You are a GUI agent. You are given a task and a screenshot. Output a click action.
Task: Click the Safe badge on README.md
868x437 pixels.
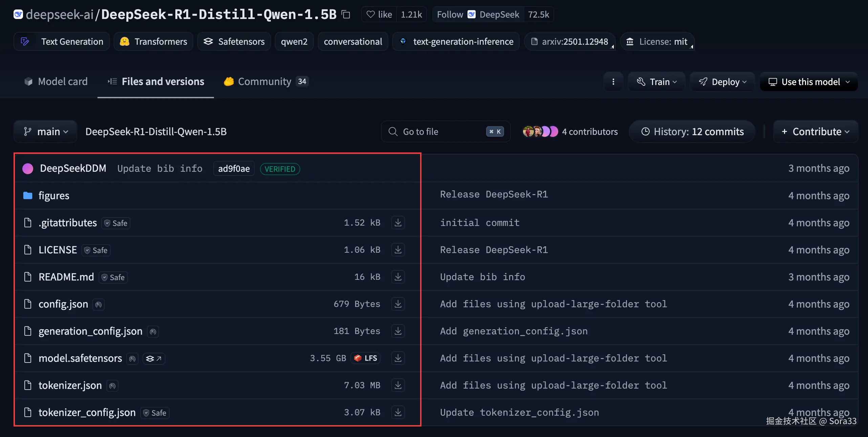113,277
